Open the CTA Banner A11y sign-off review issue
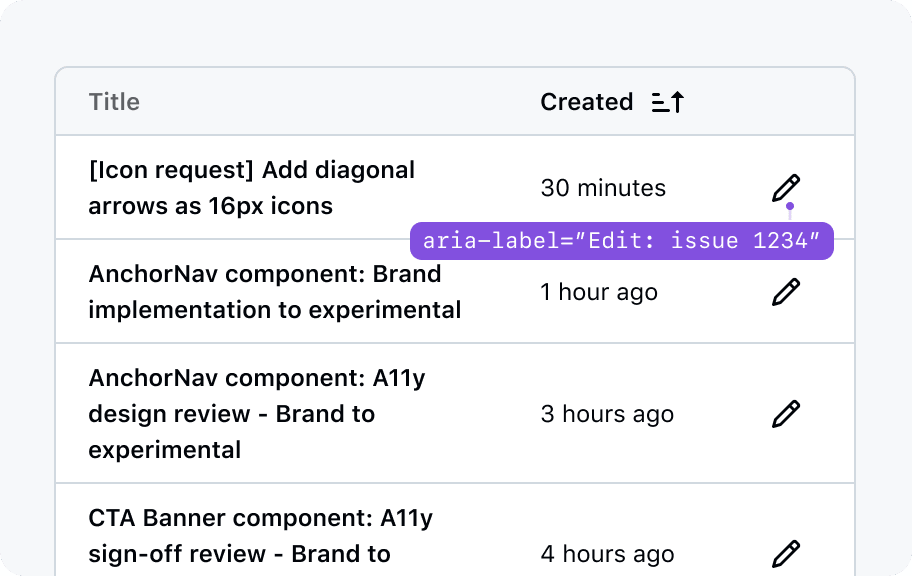912x576 pixels. [260, 536]
